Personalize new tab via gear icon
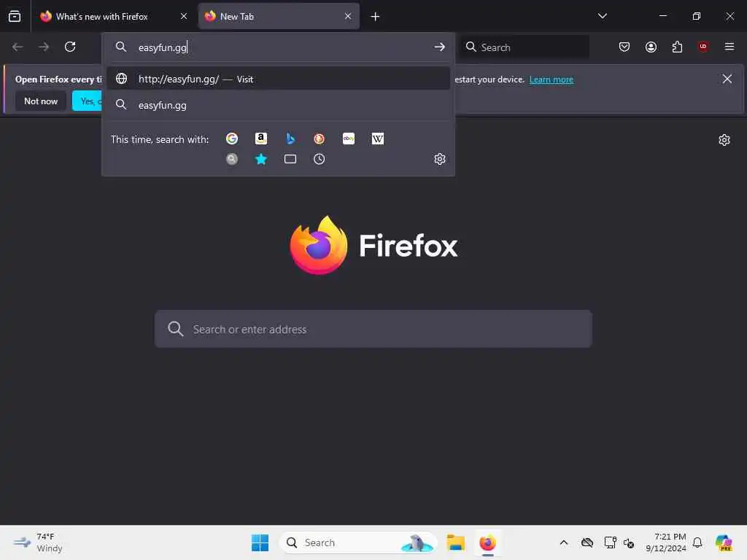Viewport: 747px width, 560px height. point(724,140)
